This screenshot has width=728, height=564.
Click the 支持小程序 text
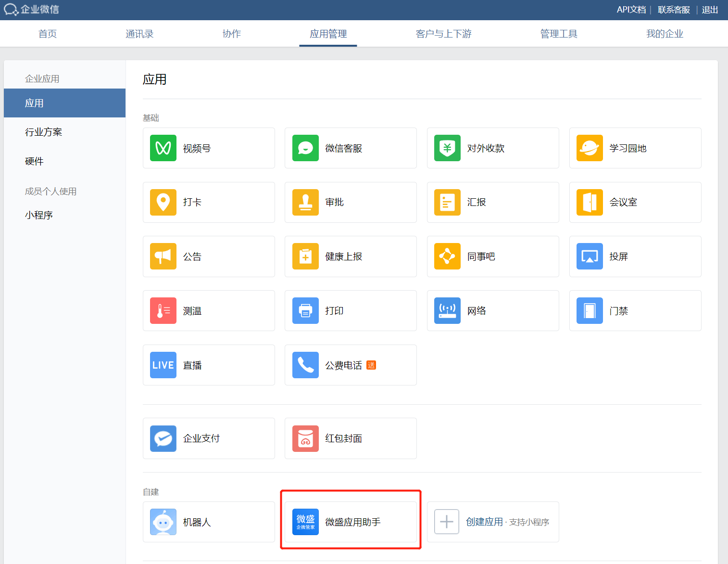[529, 522]
